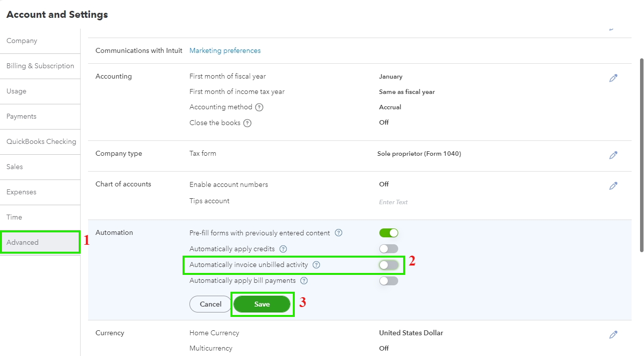Cancel the Automation changes
Screen dimensions: 644x356
click(x=210, y=304)
